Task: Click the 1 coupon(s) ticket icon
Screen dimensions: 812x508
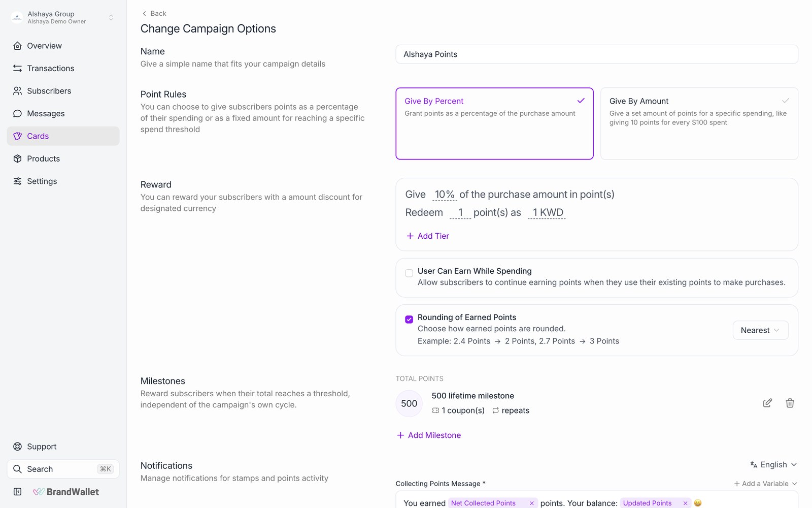Action: [x=435, y=410]
